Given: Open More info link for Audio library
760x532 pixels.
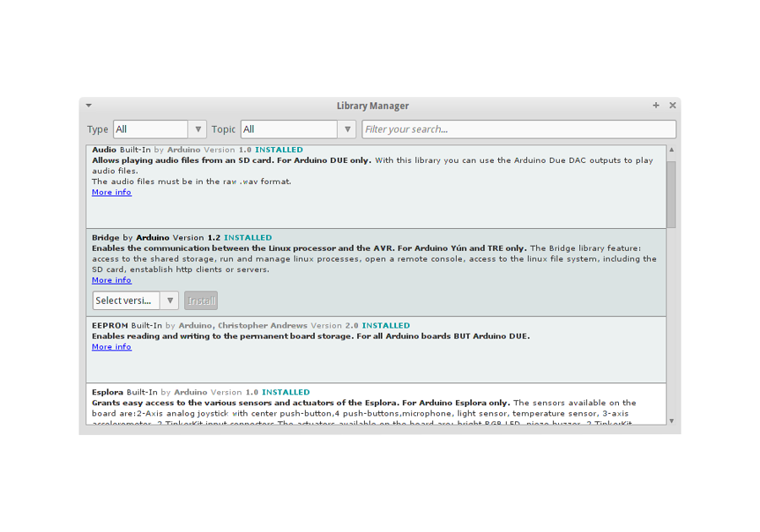Looking at the screenshot, I should click(111, 193).
